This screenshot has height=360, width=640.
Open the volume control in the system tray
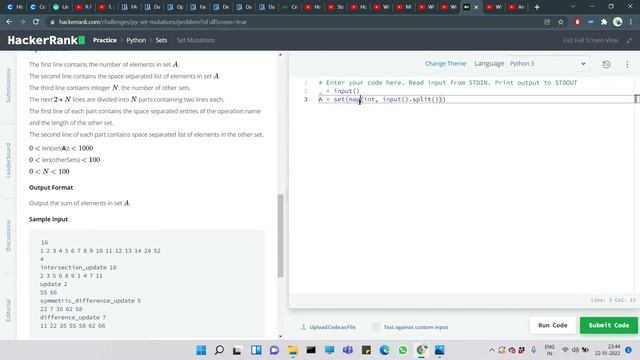[x=576, y=350]
